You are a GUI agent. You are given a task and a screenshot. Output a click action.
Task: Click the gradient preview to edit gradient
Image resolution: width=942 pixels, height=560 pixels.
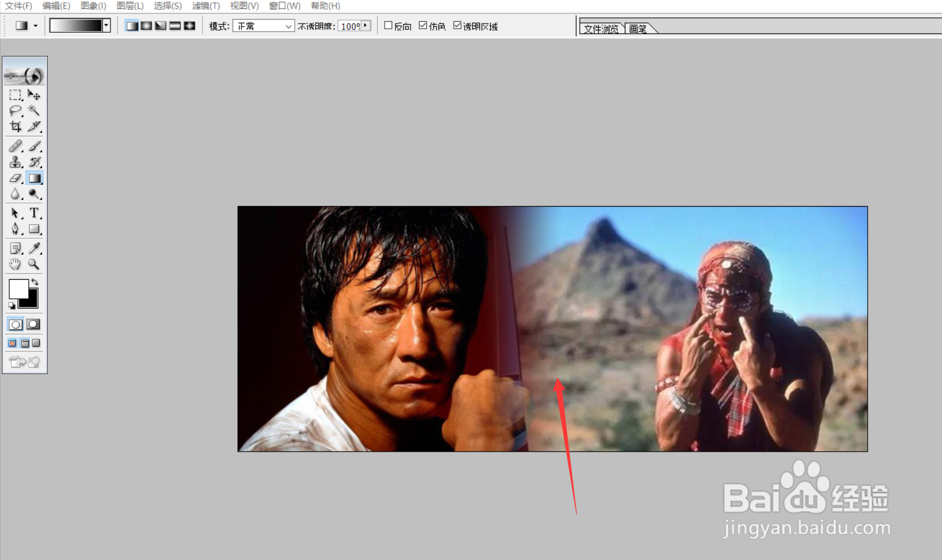76,25
